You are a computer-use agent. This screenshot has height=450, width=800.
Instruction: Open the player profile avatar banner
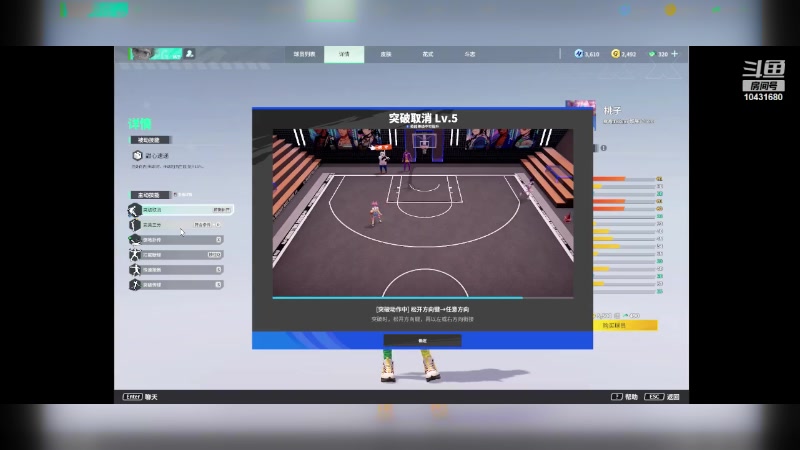156,54
